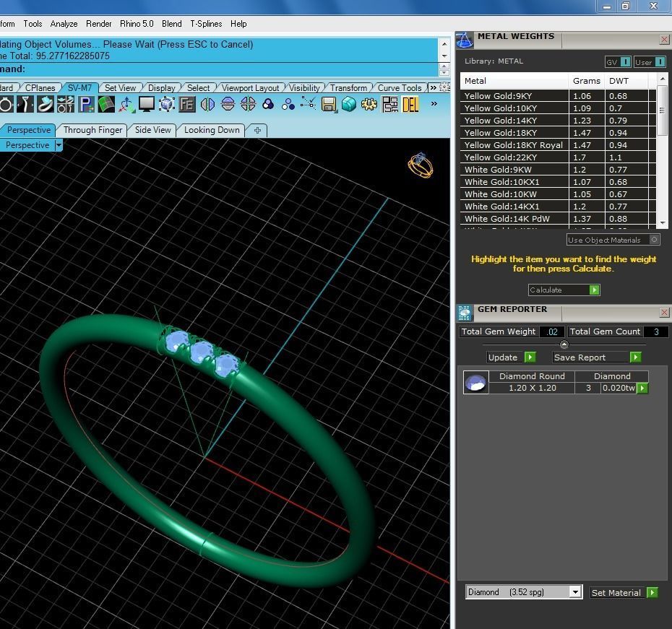Click the maze pattern layout icon

coord(389,104)
